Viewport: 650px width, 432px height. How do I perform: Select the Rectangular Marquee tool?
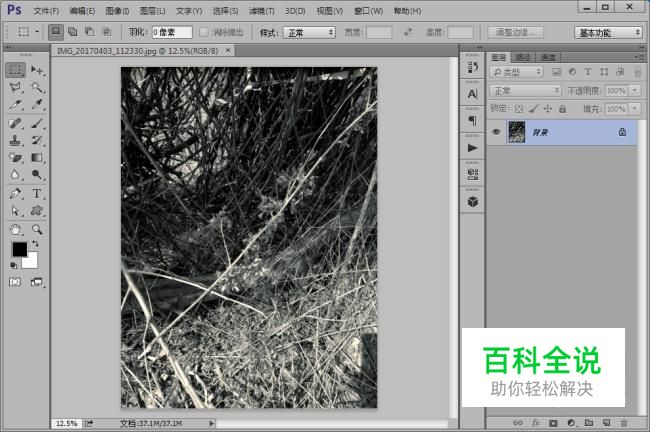[x=15, y=70]
